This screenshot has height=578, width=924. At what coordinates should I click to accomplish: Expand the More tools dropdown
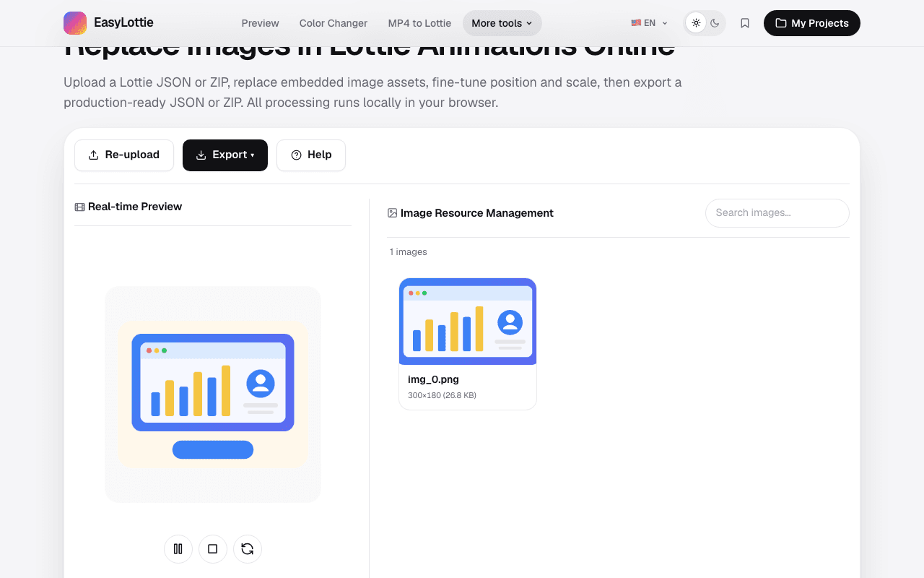click(x=502, y=23)
